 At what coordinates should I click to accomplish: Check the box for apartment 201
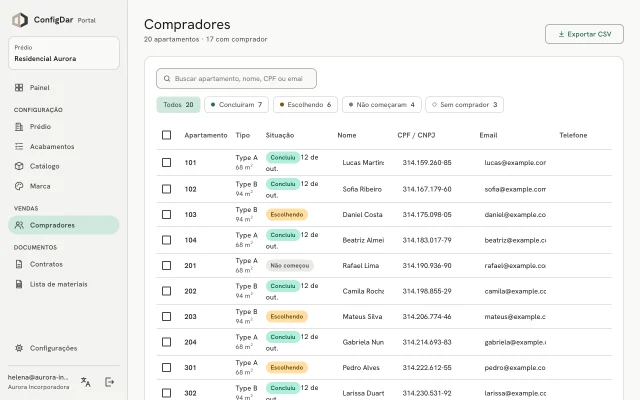(x=167, y=265)
